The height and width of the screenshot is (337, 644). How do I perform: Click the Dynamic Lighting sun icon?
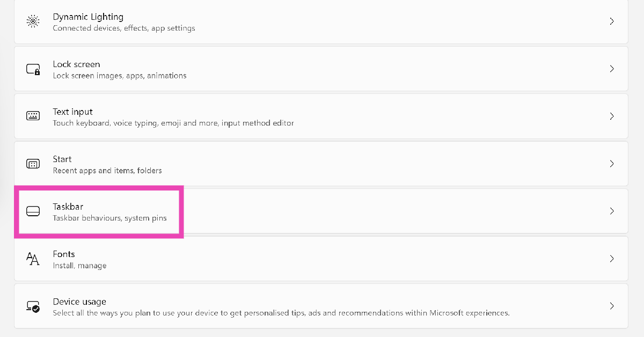coord(33,21)
